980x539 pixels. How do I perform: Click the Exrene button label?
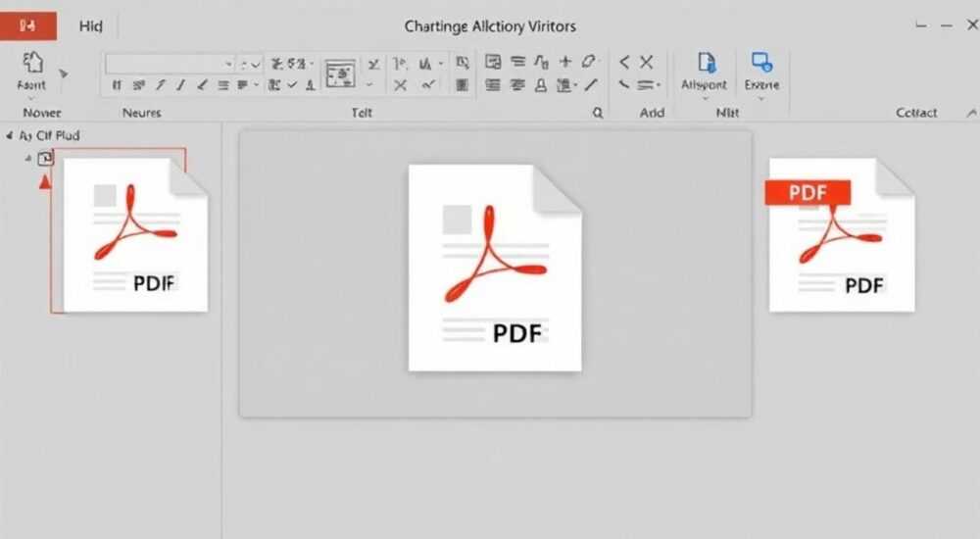761,84
